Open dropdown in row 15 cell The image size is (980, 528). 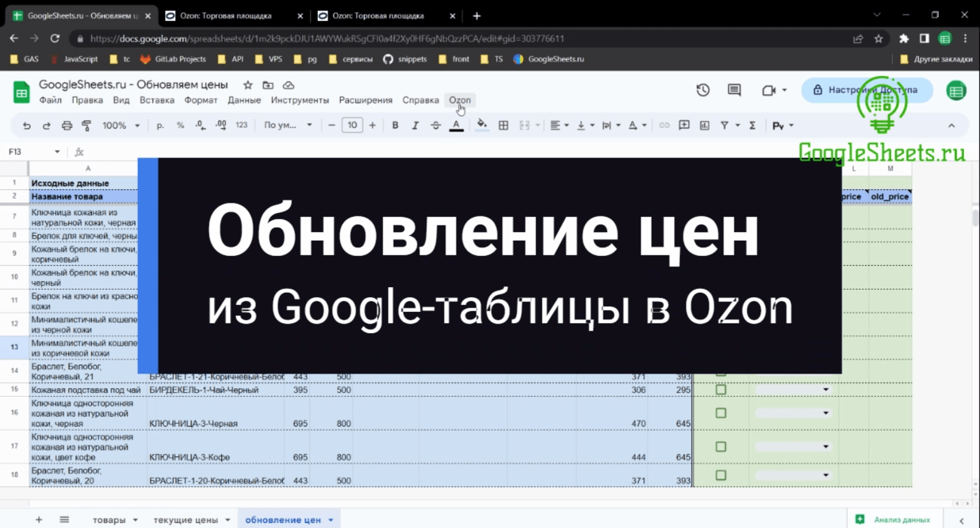(x=826, y=390)
